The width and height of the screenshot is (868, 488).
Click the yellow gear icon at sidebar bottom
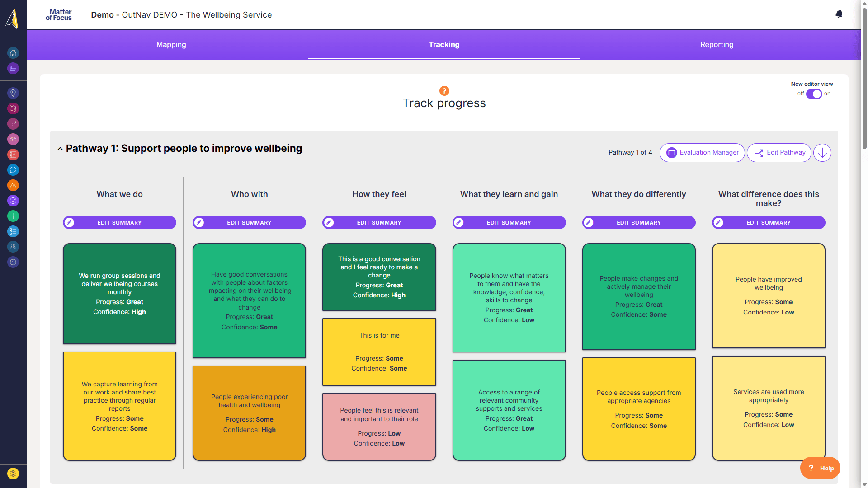[x=13, y=474]
